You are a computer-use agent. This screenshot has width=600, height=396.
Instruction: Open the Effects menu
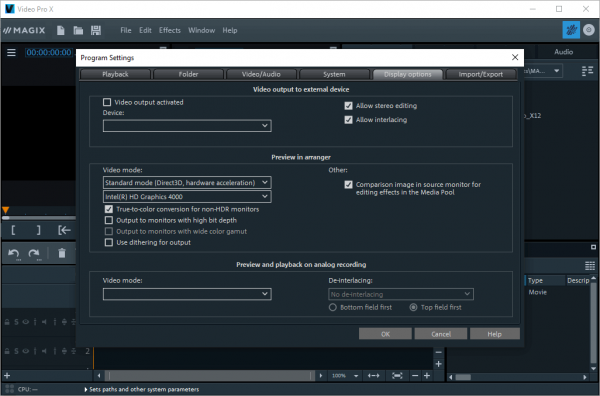tap(170, 30)
